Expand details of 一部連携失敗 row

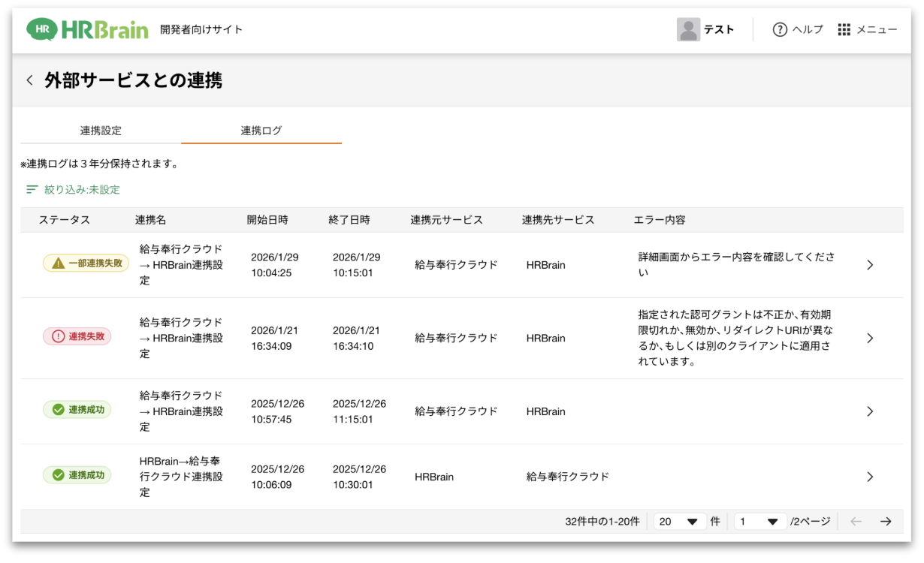tap(870, 265)
